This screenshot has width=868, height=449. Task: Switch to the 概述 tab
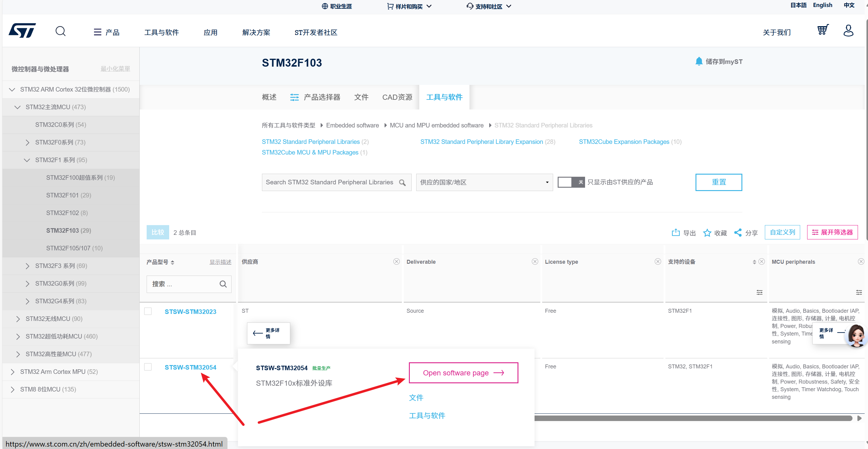click(269, 97)
